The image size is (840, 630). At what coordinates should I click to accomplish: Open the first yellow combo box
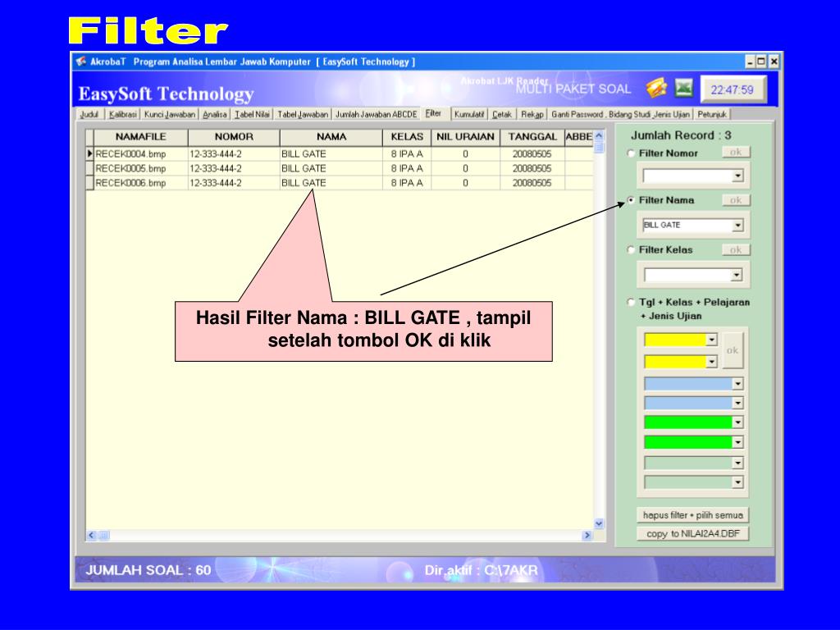(x=711, y=340)
